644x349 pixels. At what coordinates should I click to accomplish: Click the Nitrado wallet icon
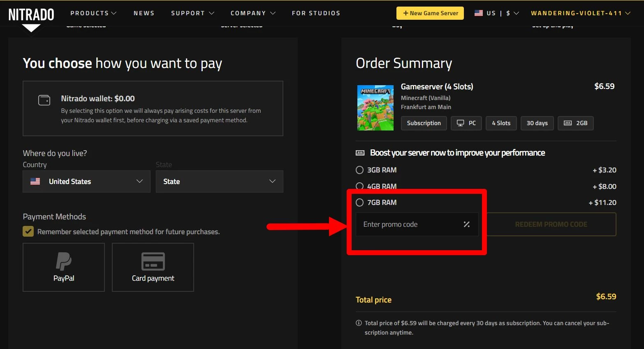coord(44,100)
